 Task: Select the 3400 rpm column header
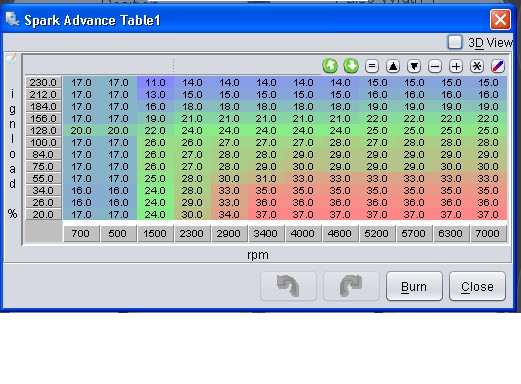266,233
